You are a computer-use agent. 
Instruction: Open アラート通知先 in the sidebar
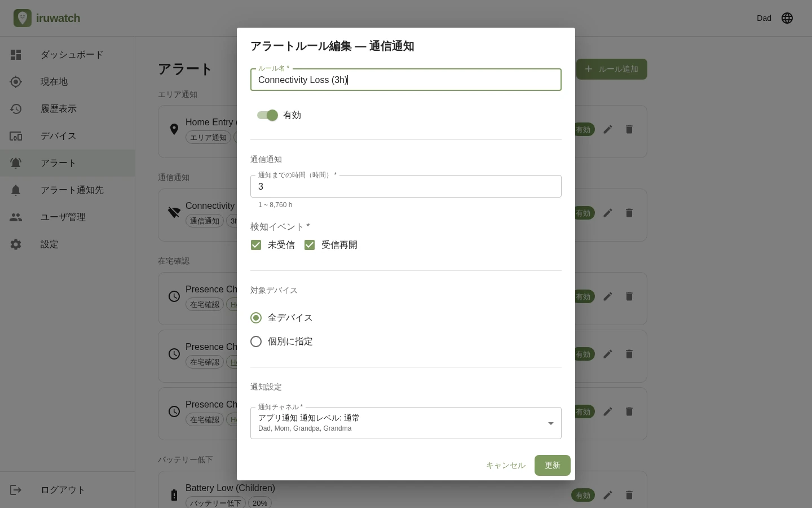tap(68, 190)
